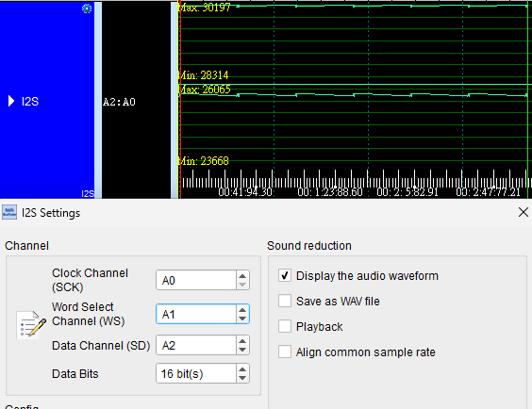The height and width of the screenshot is (409, 532).
Task: Increase Clock Channel (SCK) value
Action: click(242, 276)
